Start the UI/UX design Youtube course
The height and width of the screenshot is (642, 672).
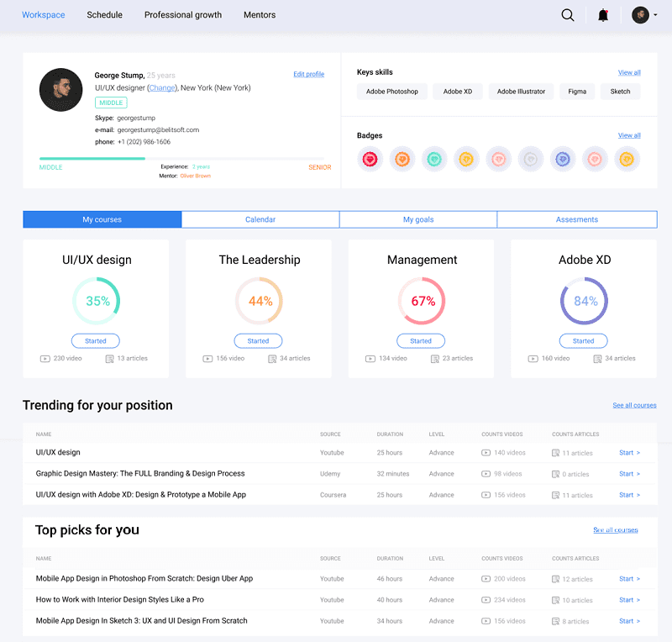(629, 452)
